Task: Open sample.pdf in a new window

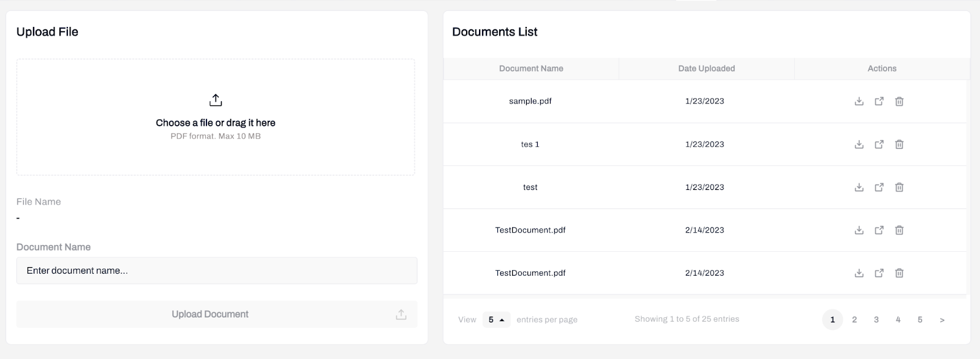Action: point(879,101)
